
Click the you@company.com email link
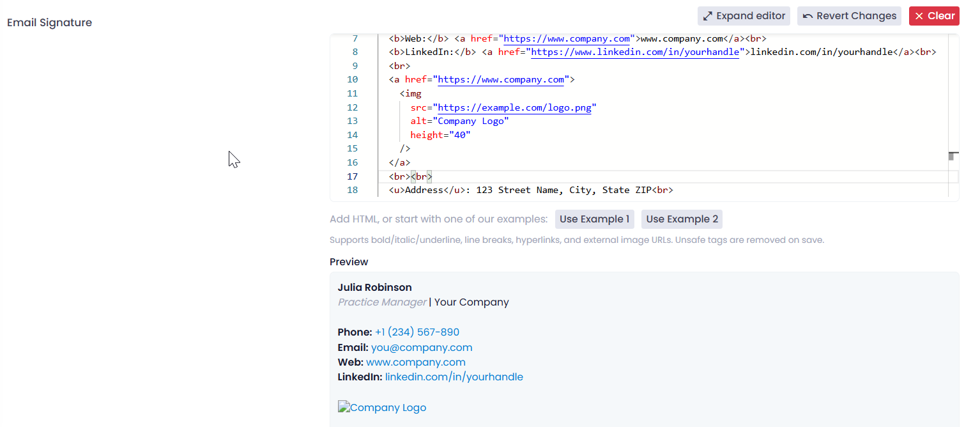click(422, 348)
